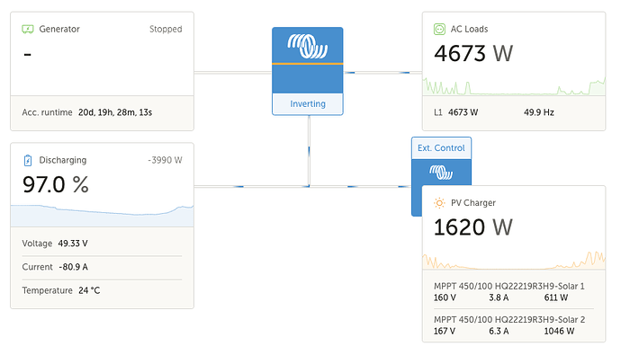
Task: Click the battery Voltage 49.33 V row
Action: pos(102,243)
